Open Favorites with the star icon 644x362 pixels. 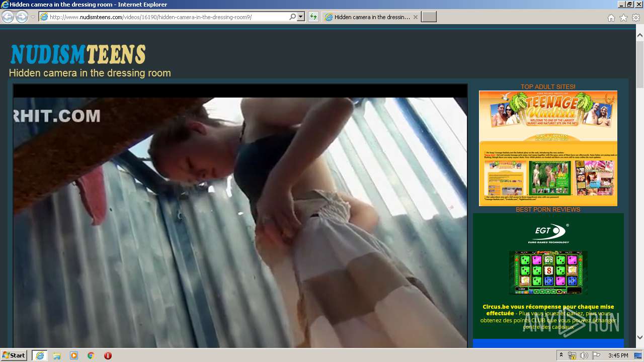point(623,18)
